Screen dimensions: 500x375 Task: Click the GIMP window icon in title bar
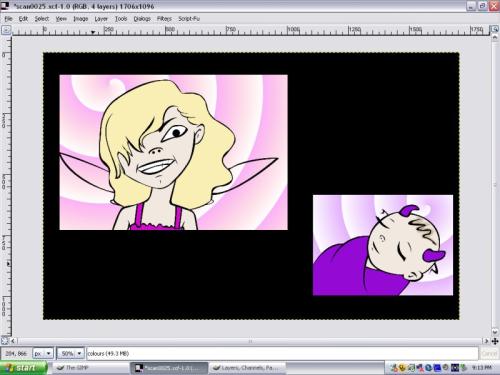[5, 6]
